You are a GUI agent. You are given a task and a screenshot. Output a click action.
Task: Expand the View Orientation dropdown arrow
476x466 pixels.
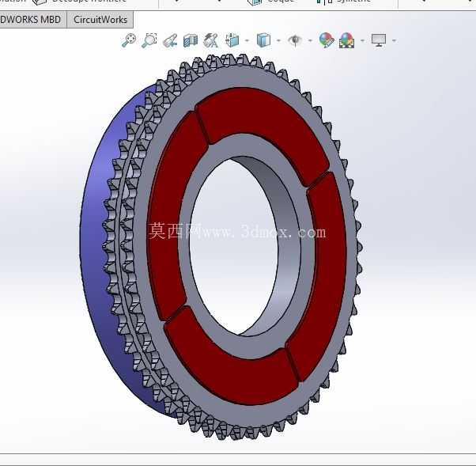[247, 40]
